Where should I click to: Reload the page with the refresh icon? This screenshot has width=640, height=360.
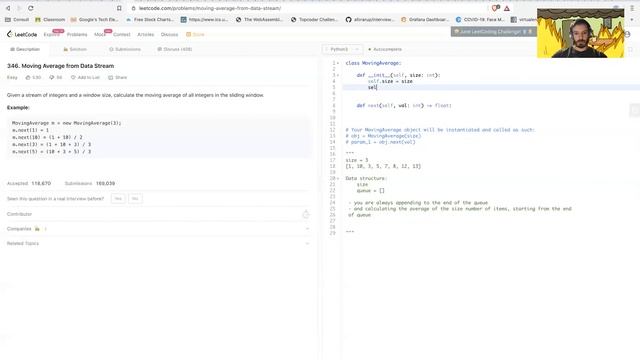31,8
